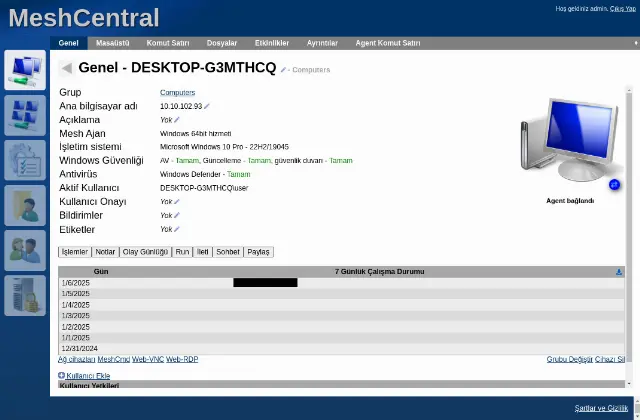This screenshot has height=420, width=640.
Task: Click the Gün column header
Action: [x=101, y=271]
